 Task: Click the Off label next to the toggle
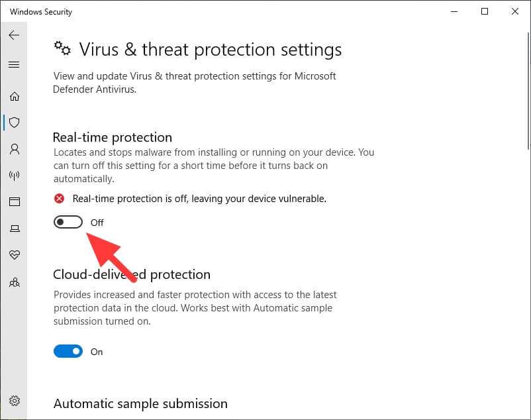tap(97, 223)
